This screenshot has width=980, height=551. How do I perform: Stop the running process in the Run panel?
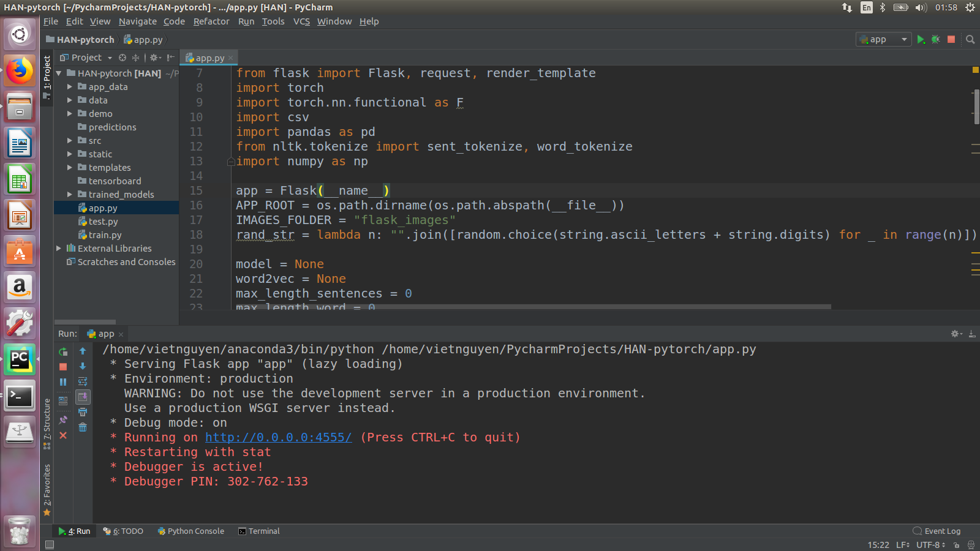(63, 367)
